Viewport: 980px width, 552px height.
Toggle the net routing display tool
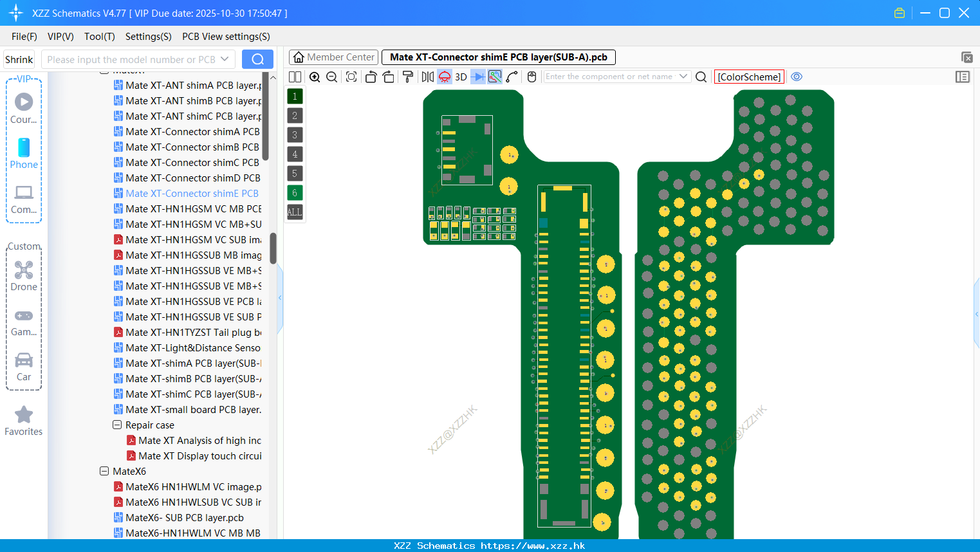click(495, 77)
